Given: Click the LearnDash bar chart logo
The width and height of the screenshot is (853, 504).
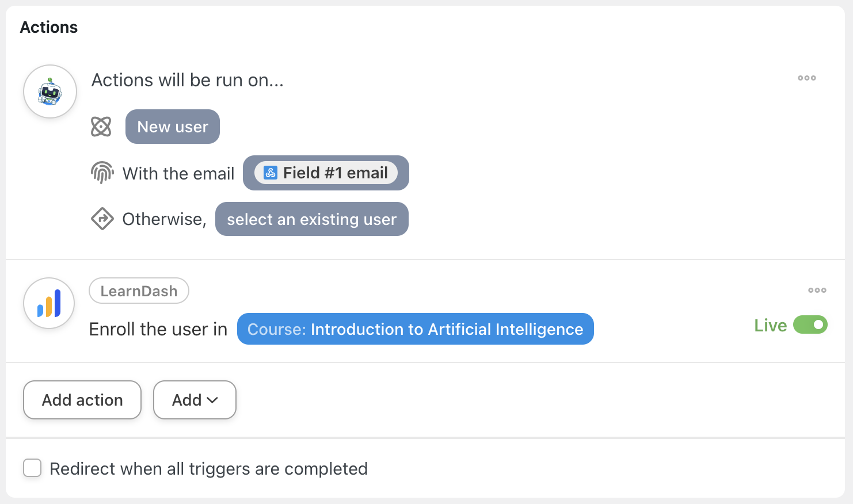Looking at the screenshot, I should 49,303.
